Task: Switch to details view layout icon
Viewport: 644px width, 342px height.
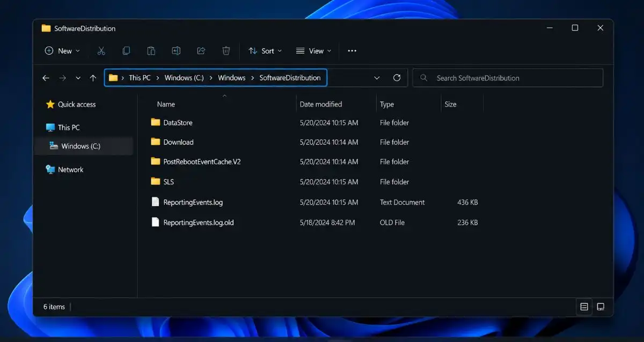Action: click(x=584, y=307)
